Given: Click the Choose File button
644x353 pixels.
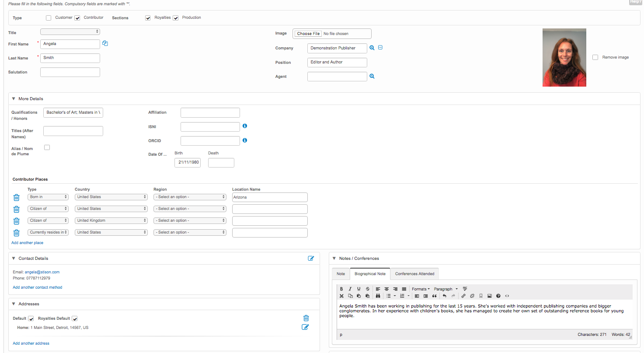Looking at the screenshot, I should (x=308, y=34).
